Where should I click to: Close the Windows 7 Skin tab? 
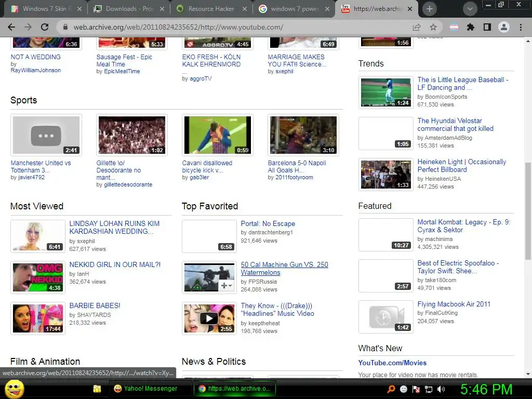[79, 9]
